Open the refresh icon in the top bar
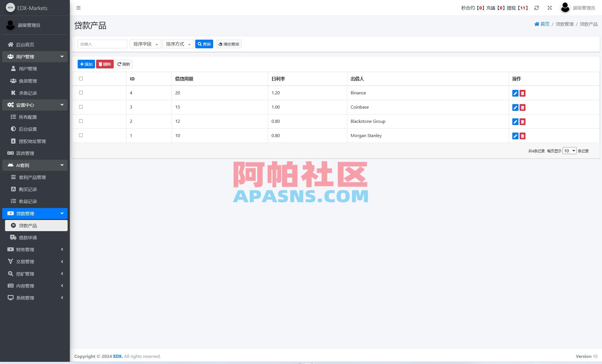 pos(536,8)
